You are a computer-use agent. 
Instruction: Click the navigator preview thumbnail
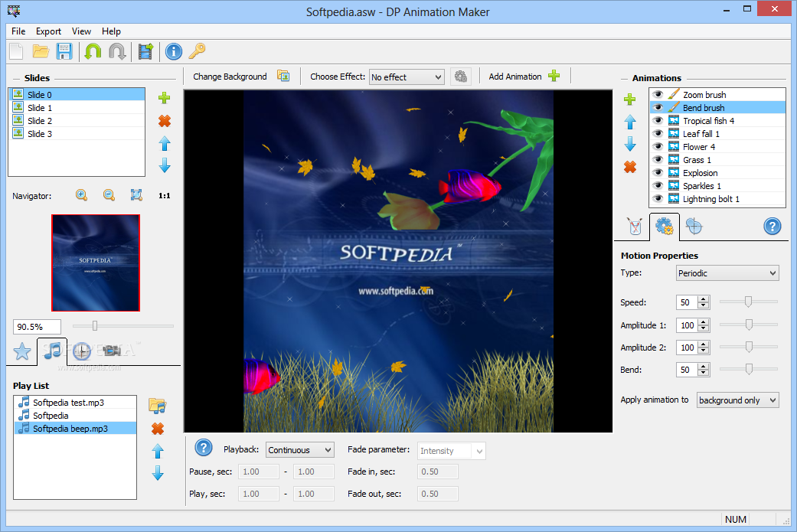pyautogui.click(x=96, y=263)
